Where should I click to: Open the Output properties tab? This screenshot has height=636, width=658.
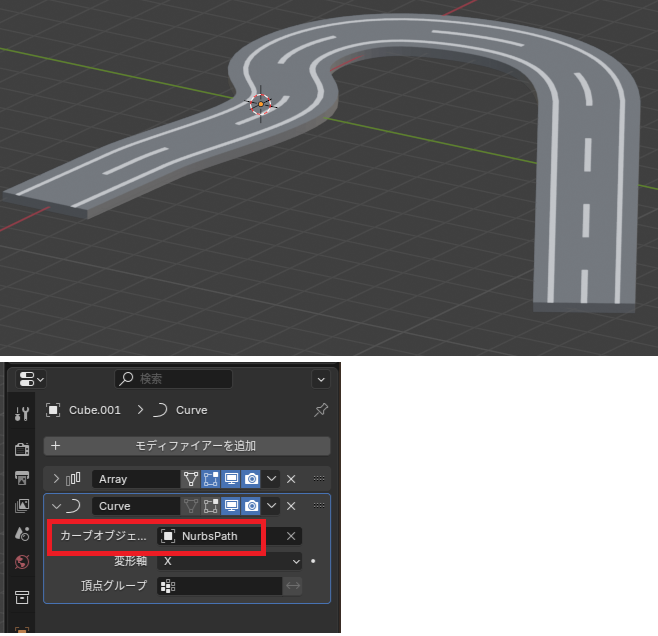(x=22, y=477)
